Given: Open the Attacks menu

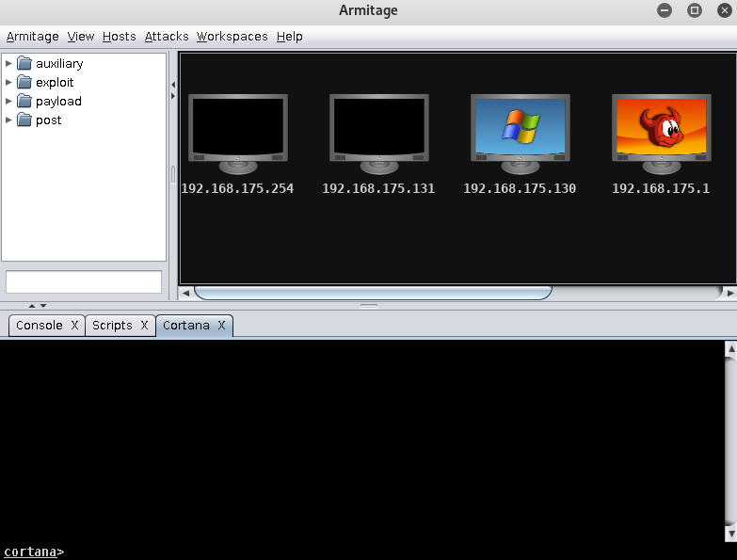Looking at the screenshot, I should pos(167,37).
